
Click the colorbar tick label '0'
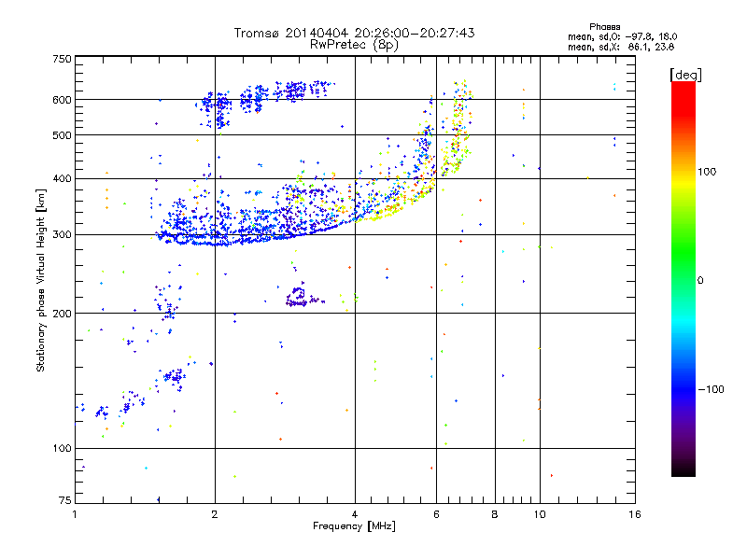699,280
